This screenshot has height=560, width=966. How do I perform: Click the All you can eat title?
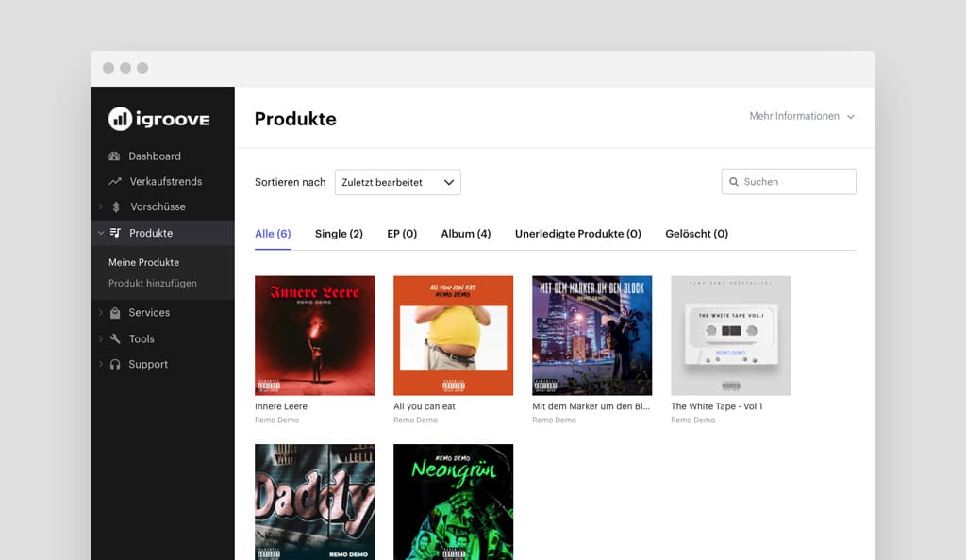(425, 406)
